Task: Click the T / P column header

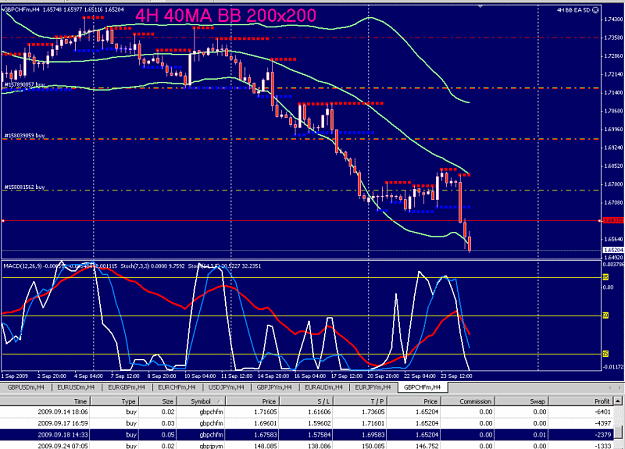Action: 360,401
